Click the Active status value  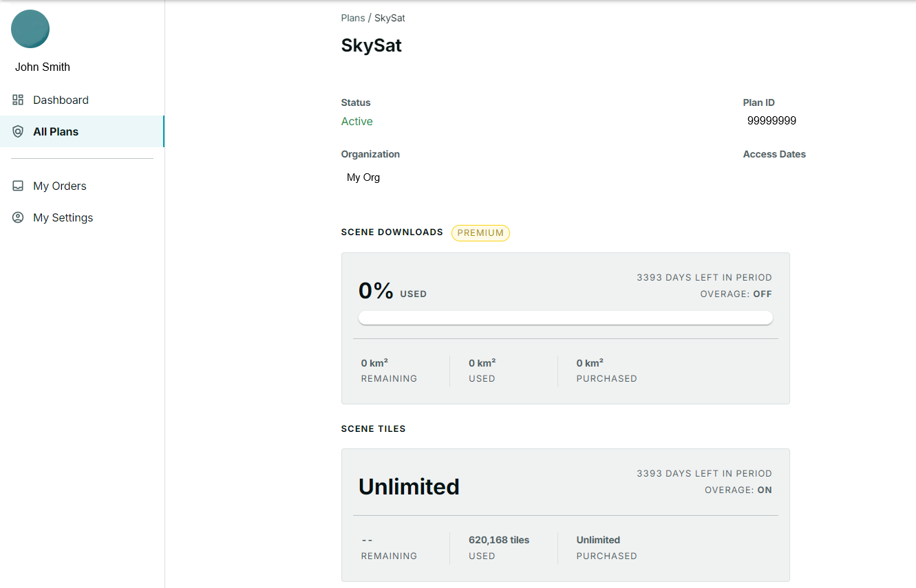[357, 121]
